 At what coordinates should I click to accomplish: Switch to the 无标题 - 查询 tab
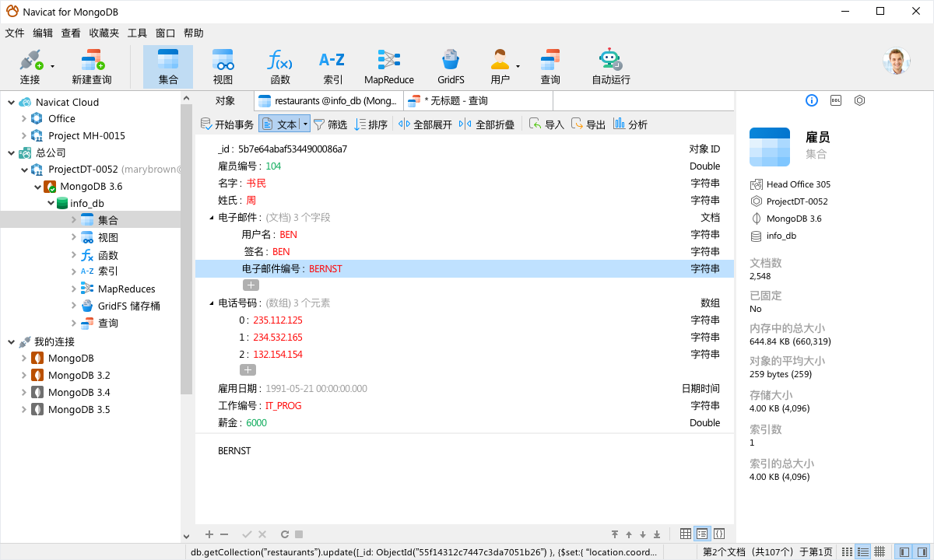[x=479, y=100]
